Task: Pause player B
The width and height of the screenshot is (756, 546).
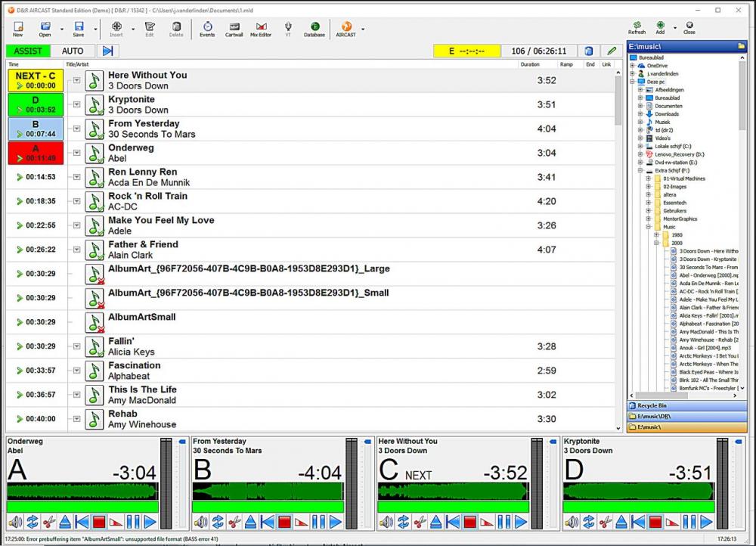Action: 318,521
